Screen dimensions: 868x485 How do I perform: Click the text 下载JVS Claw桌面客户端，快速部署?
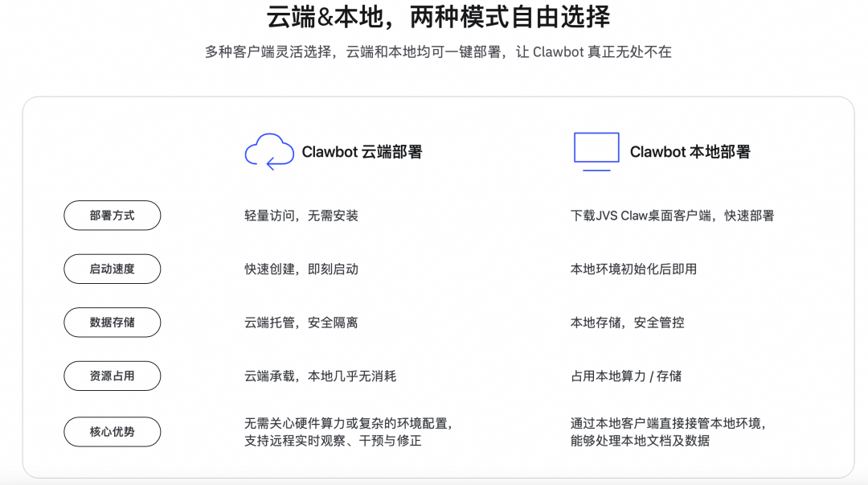click(x=672, y=216)
